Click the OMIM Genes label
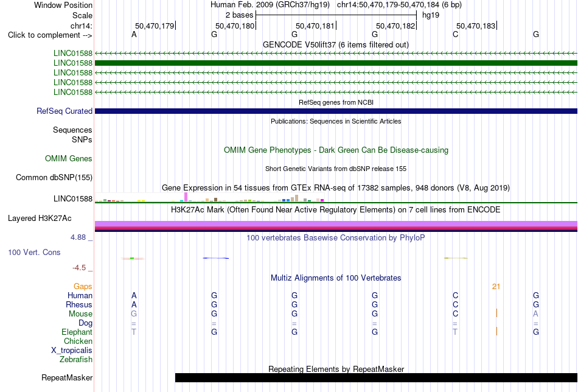This screenshot has height=392, width=578. click(x=69, y=159)
